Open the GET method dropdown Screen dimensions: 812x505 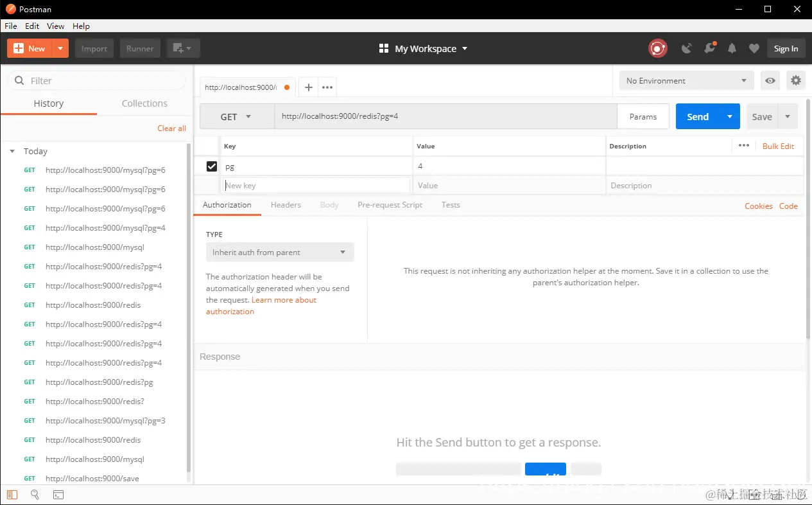(237, 117)
